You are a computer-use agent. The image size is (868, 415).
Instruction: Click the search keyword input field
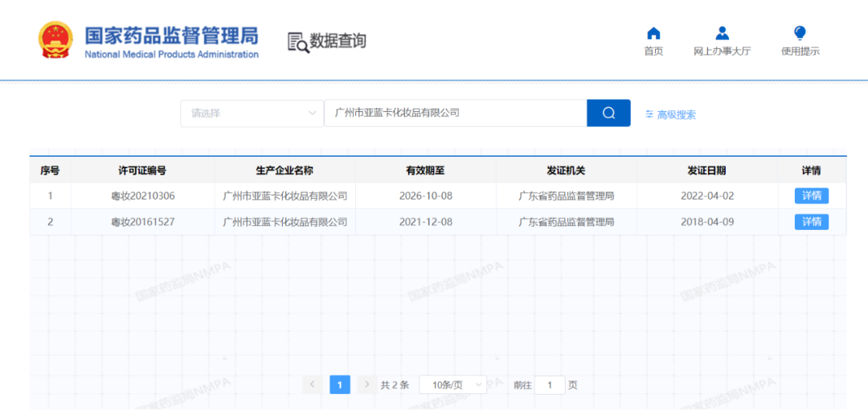pos(455,113)
